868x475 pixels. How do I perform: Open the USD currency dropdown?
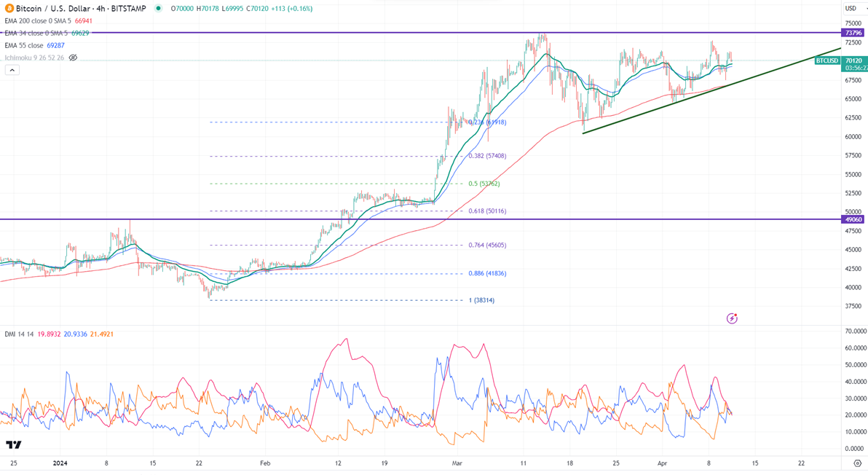pos(853,8)
